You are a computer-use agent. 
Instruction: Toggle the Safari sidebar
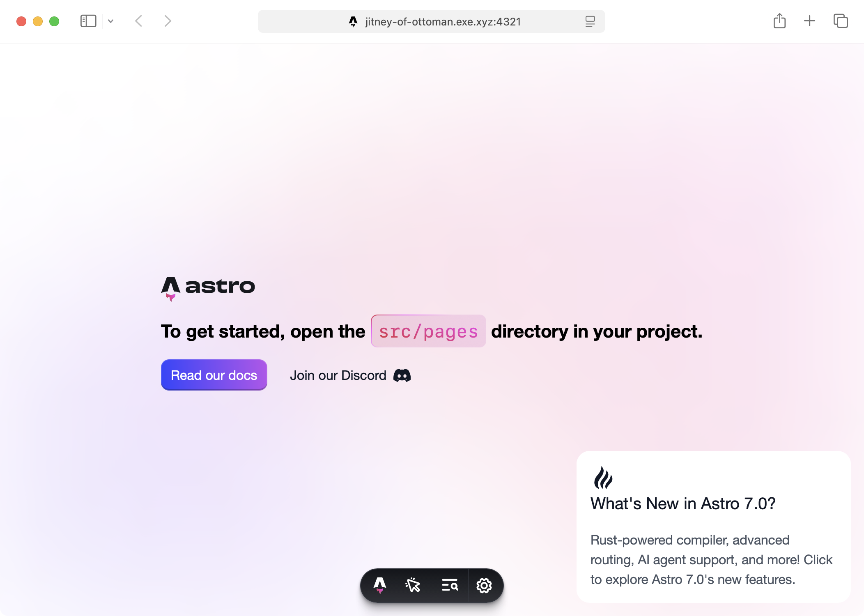[88, 21]
